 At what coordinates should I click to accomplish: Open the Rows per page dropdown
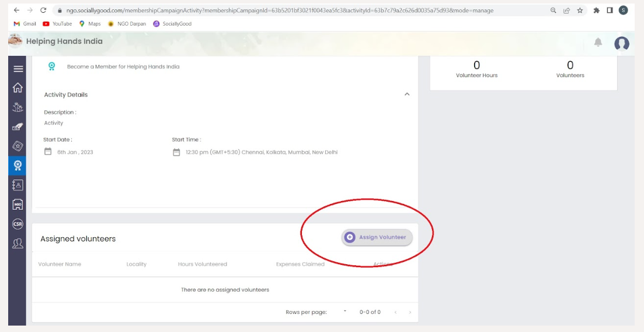[x=344, y=312]
